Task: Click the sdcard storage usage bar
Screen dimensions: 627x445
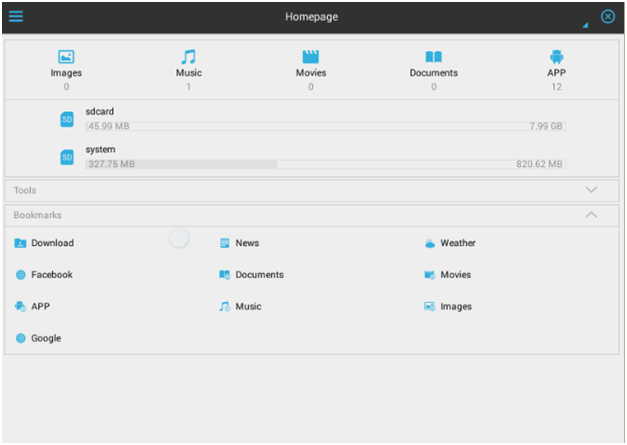Action: click(325, 126)
